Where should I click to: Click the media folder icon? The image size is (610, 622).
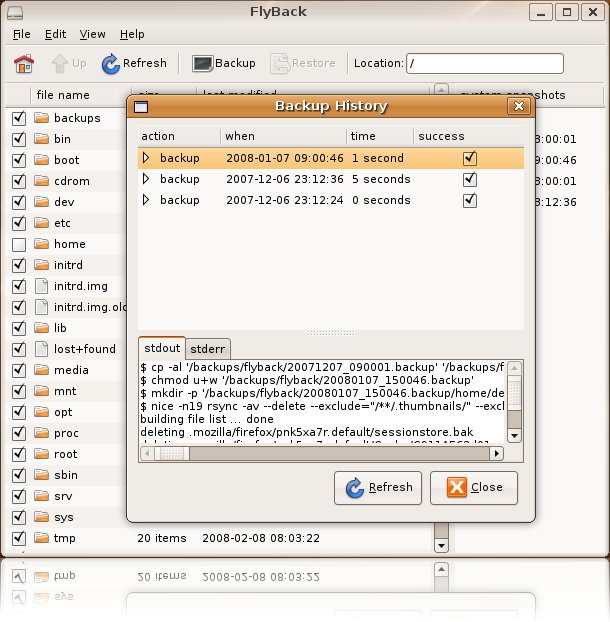[41, 370]
